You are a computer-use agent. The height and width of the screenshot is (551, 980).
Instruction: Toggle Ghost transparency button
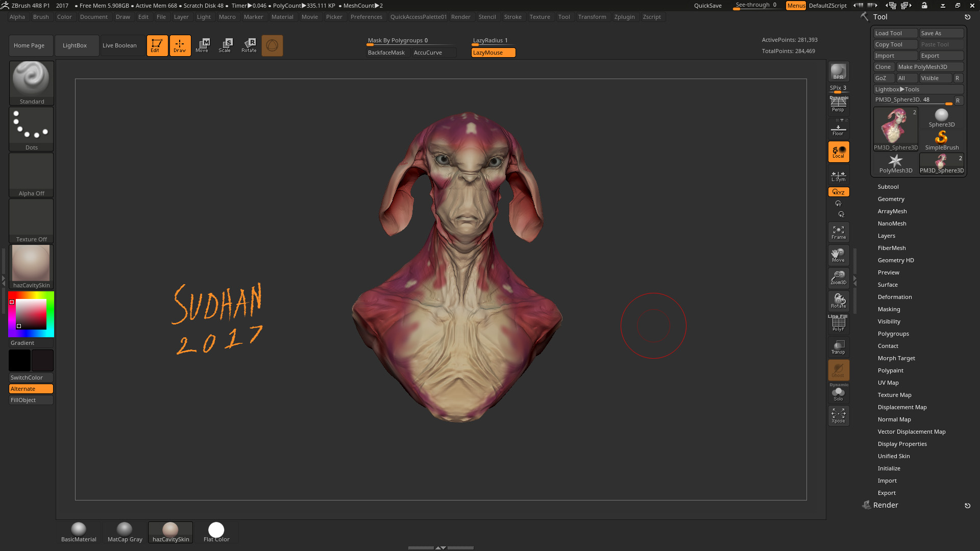[839, 370]
